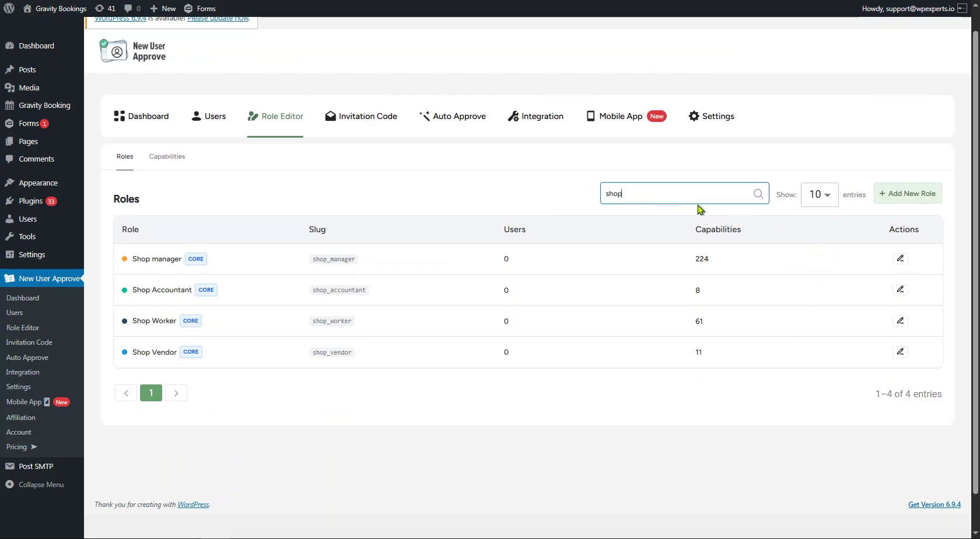Open the WordPress logo menu
Viewport: 980px width, 539px height.
tap(9, 8)
